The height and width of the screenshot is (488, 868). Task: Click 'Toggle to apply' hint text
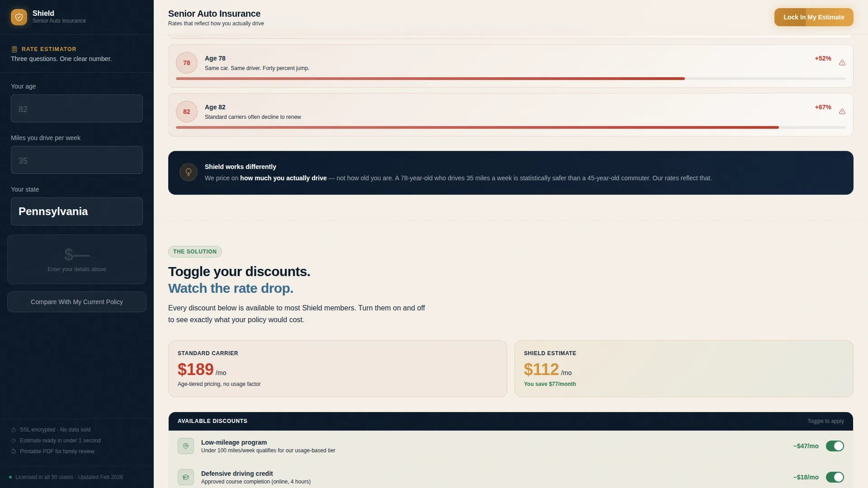click(826, 421)
